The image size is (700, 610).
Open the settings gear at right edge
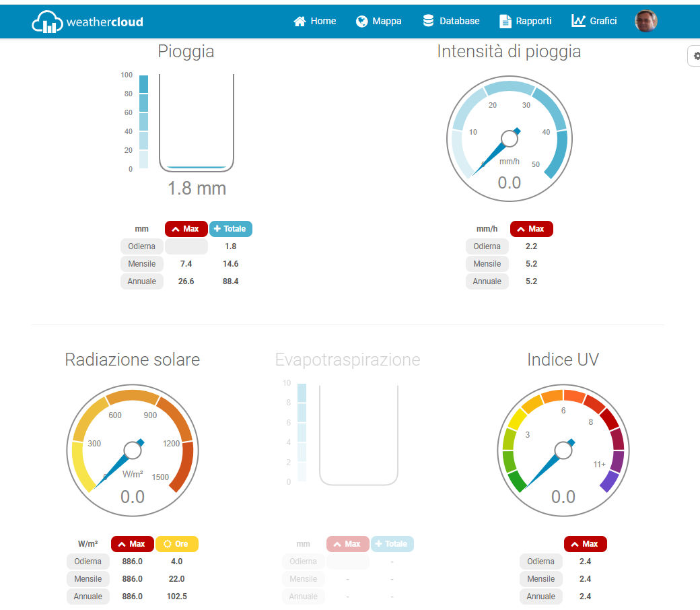click(x=695, y=57)
